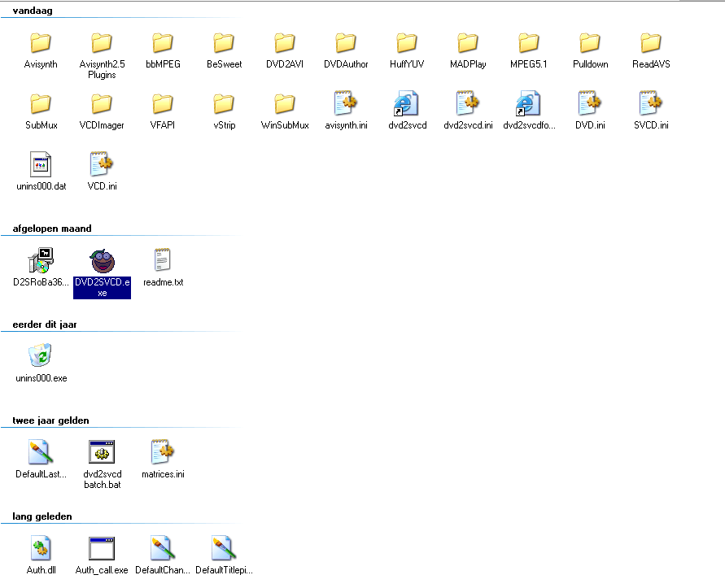Select the matrices.ini file icon
The height and width of the screenshot is (588, 725).
(163, 451)
